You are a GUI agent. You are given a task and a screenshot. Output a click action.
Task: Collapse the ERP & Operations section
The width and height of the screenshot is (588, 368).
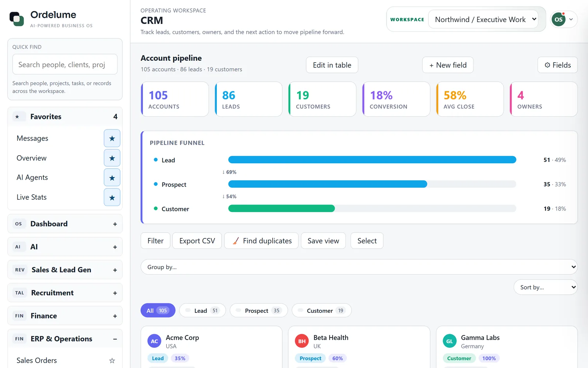point(115,339)
